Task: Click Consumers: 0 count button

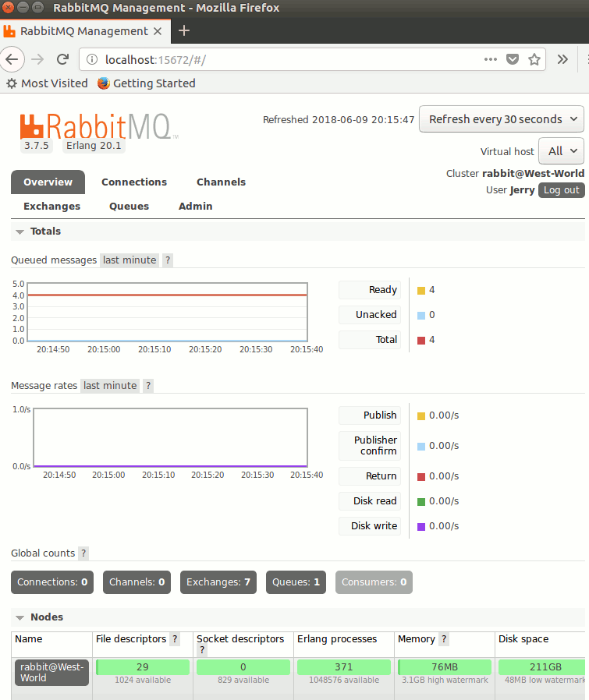Action: 374,582
